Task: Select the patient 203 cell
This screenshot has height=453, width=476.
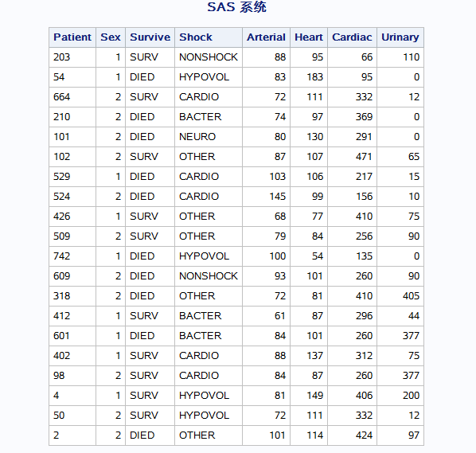Action: pyautogui.click(x=72, y=57)
